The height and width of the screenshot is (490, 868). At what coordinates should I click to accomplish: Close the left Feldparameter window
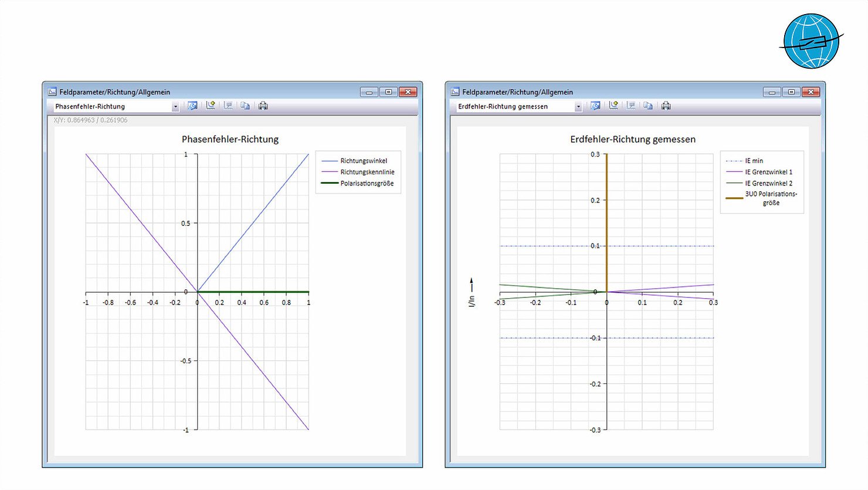[408, 92]
